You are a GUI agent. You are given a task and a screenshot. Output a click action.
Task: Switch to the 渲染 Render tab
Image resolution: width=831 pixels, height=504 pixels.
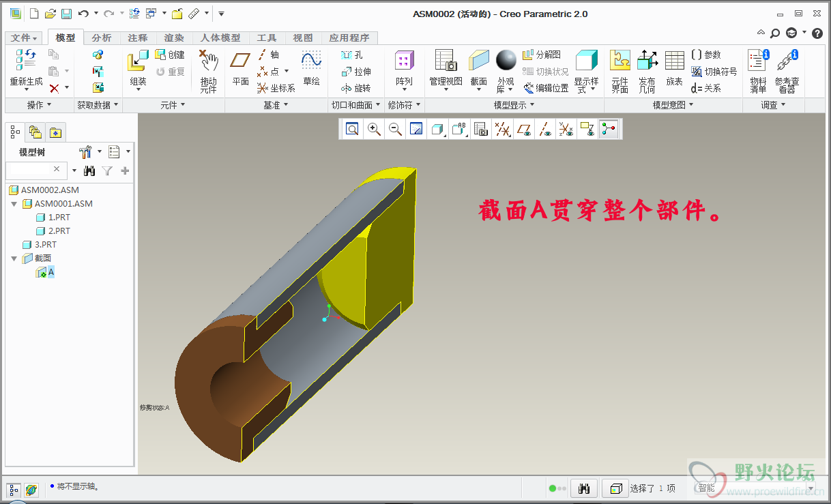(x=174, y=38)
